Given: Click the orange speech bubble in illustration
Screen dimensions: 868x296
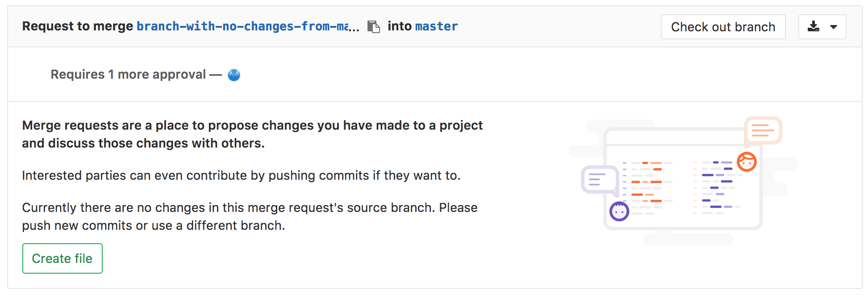Looking at the screenshot, I should pos(763,130).
